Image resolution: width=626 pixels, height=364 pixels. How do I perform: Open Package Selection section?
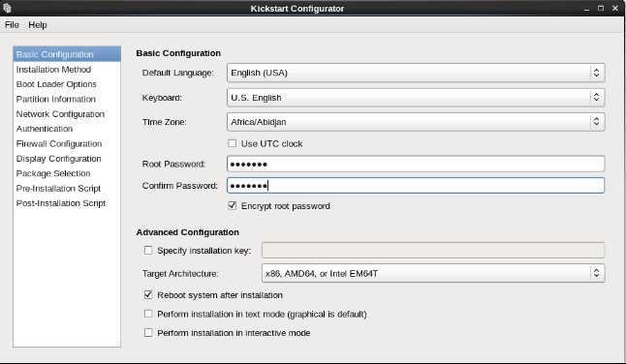[x=67, y=173]
